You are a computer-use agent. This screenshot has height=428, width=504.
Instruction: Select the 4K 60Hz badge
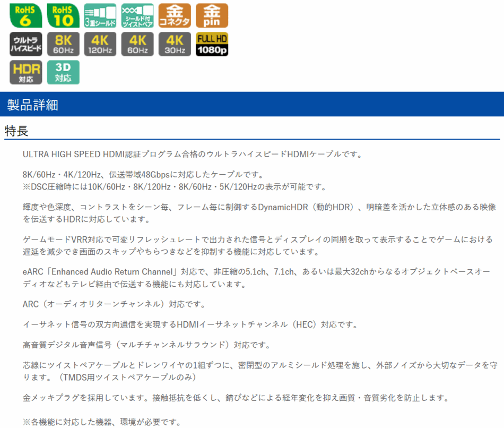(137, 44)
